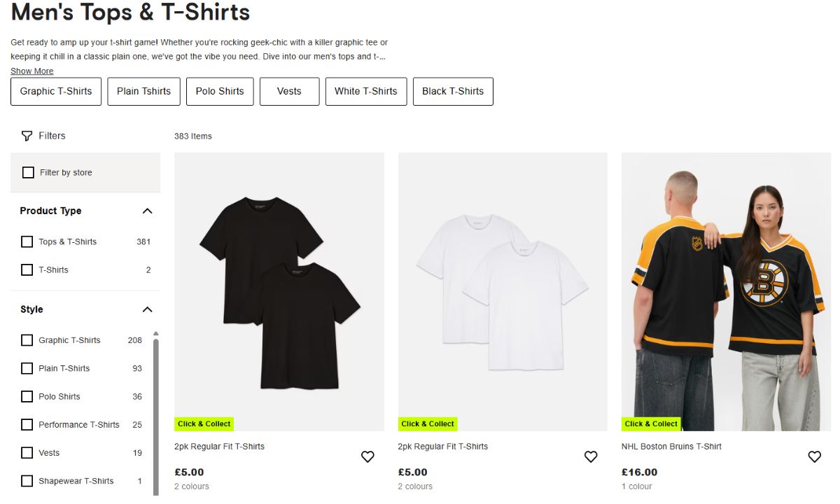This screenshot has width=840, height=504.
Task: Select the Plain T-Shirts style filter
Action: 27,368
